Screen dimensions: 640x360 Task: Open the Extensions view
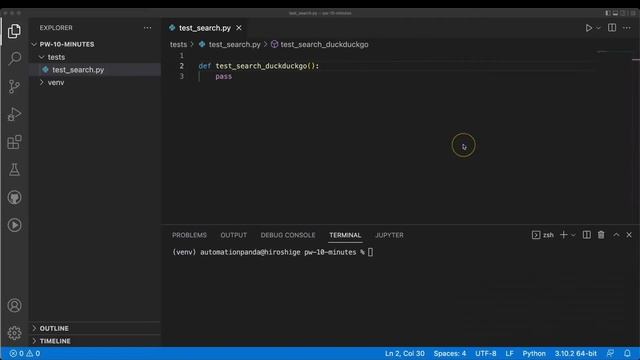tap(14, 142)
